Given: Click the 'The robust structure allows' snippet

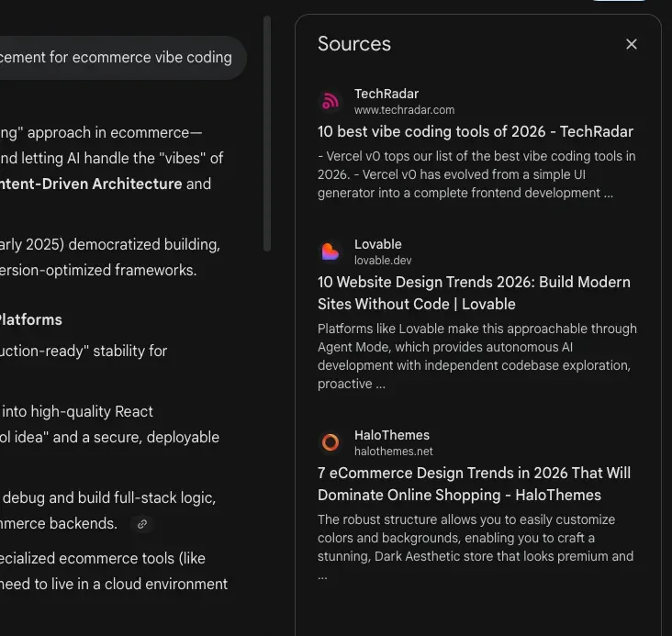Looking at the screenshot, I should (x=476, y=547).
